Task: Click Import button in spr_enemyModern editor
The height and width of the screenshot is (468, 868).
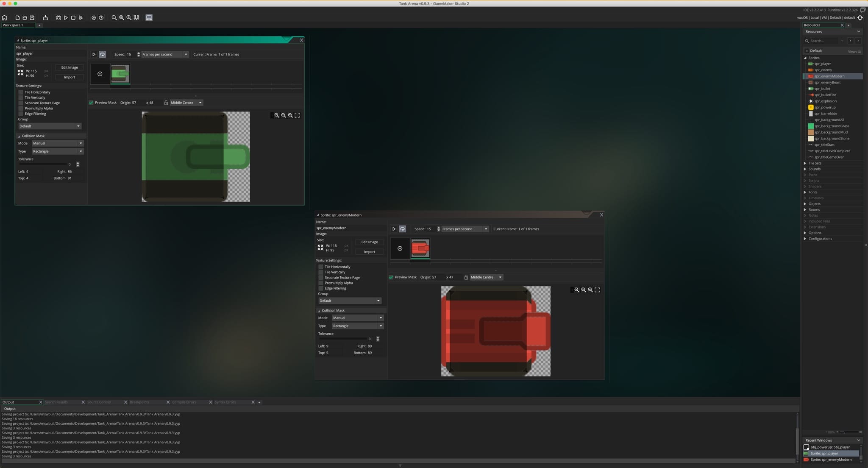Action: click(370, 252)
